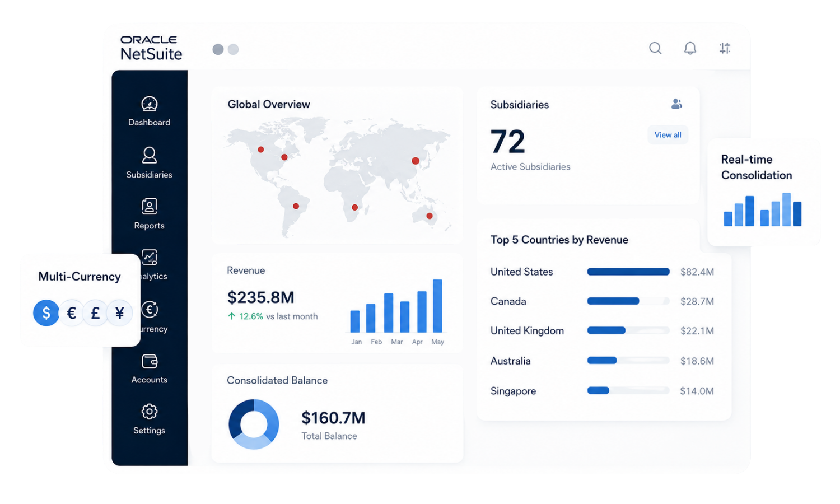Click the Singapore country label
Screen dimensions: 840x504
pos(513,391)
